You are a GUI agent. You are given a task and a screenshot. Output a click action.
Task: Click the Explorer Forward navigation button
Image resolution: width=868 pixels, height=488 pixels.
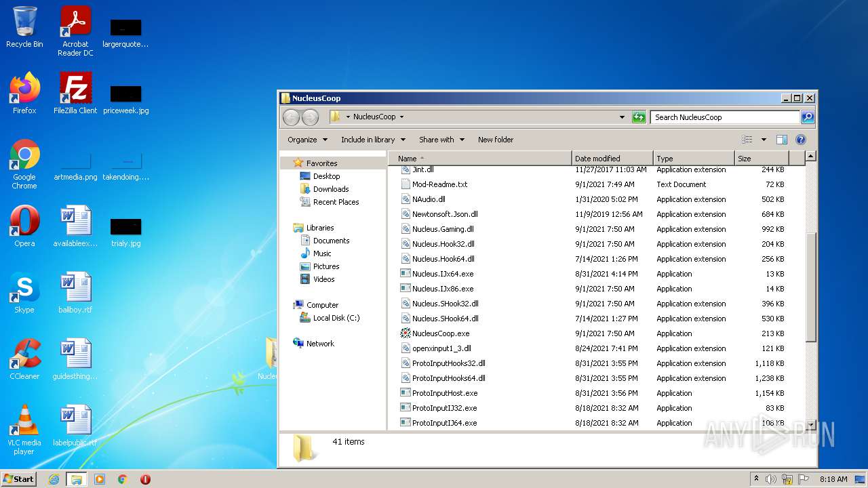(x=310, y=117)
